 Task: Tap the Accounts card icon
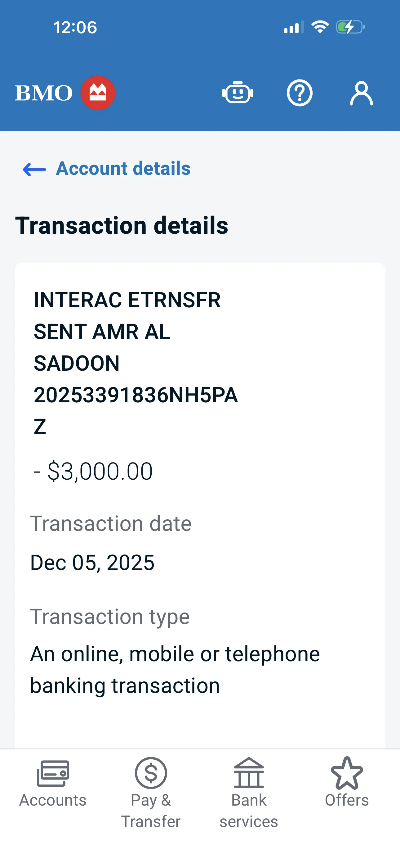pyautogui.click(x=53, y=773)
